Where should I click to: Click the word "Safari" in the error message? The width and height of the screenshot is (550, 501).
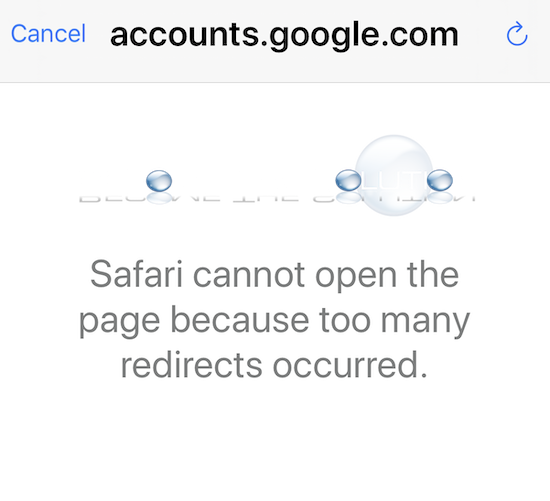[136, 274]
